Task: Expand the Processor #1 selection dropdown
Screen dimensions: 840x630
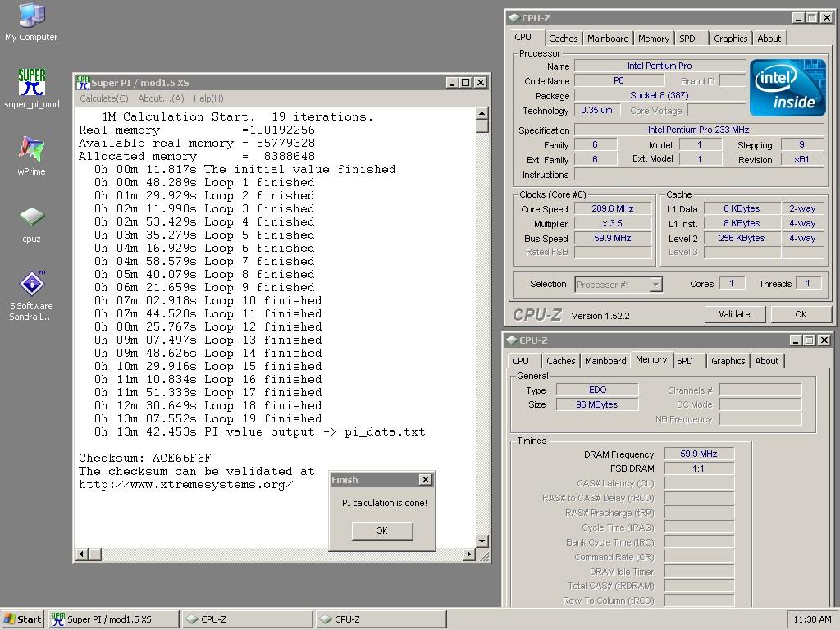Action: [x=656, y=285]
